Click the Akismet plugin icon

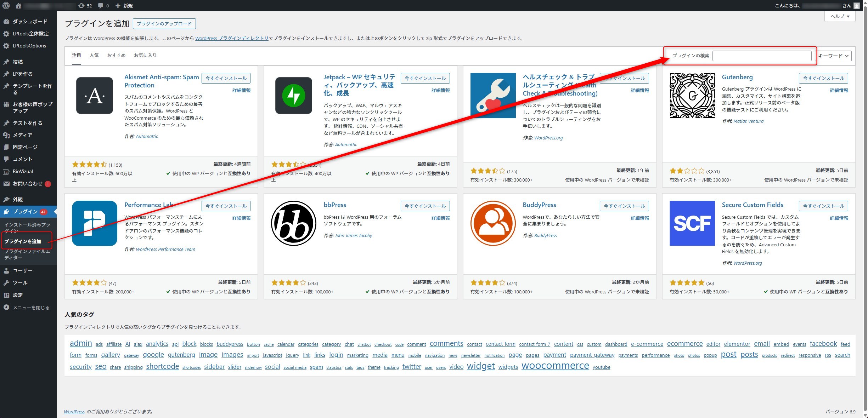click(x=94, y=96)
